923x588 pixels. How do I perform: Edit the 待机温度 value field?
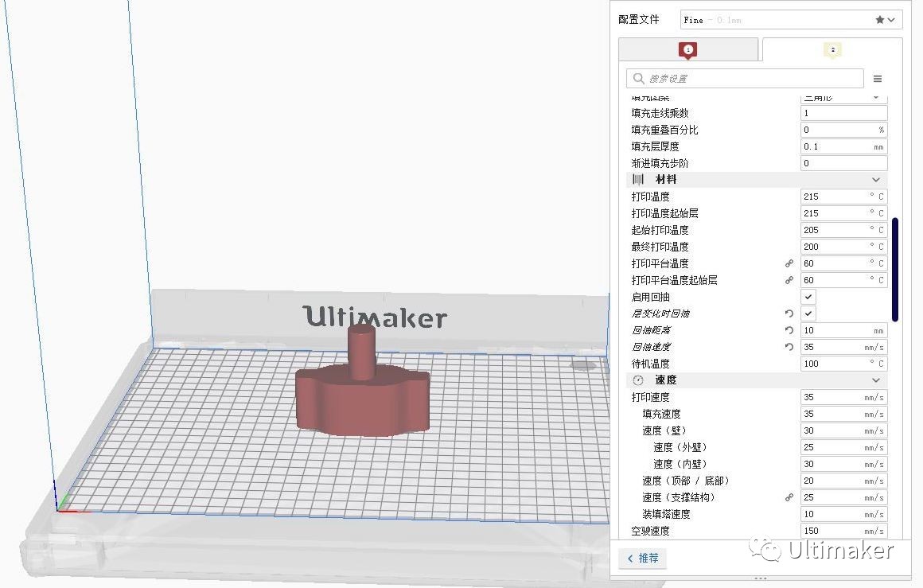pyautogui.click(x=843, y=364)
